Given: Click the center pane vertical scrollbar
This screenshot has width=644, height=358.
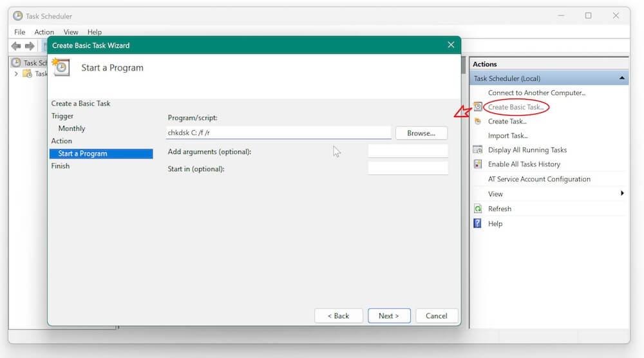Looking at the screenshot, I should pyautogui.click(x=463, y=66).
